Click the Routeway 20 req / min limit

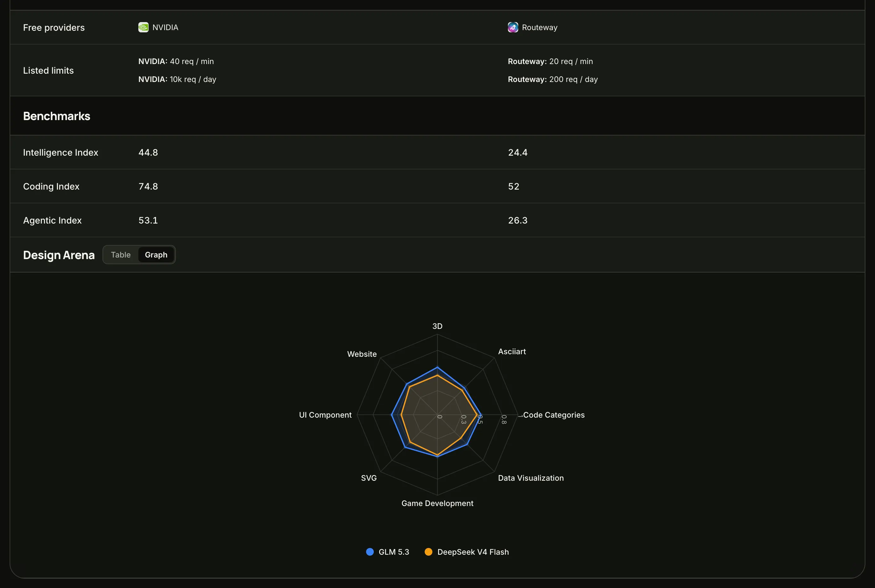point(550,61)
